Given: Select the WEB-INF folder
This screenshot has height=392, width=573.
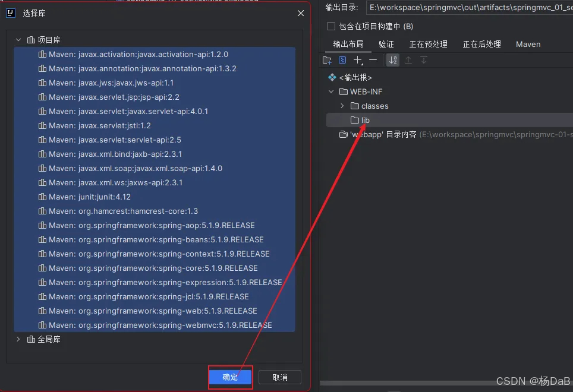Looking at the screenshot, I should click(x=366, y=91).
